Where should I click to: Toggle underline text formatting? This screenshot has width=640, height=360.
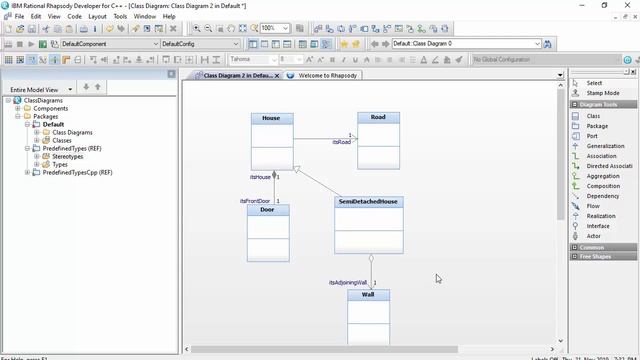355,60
